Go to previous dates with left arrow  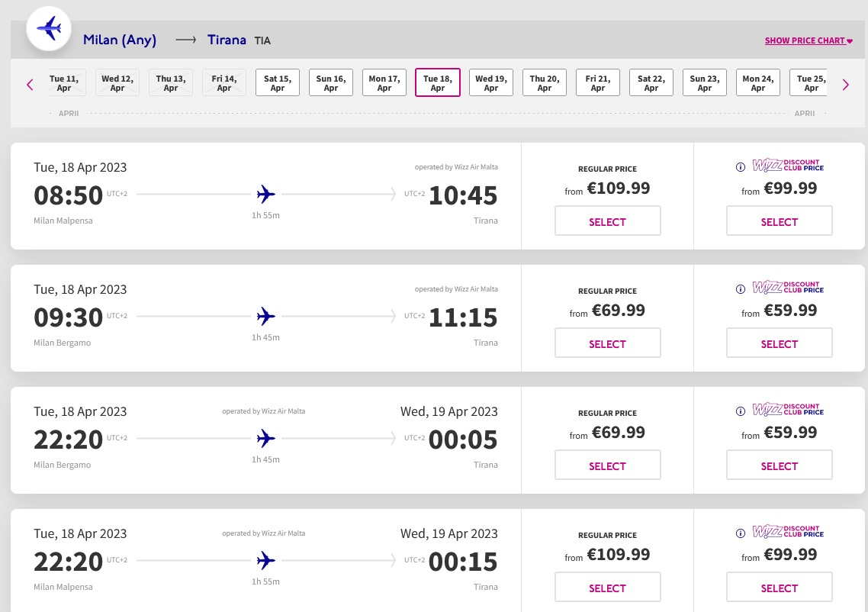point(30,84)
